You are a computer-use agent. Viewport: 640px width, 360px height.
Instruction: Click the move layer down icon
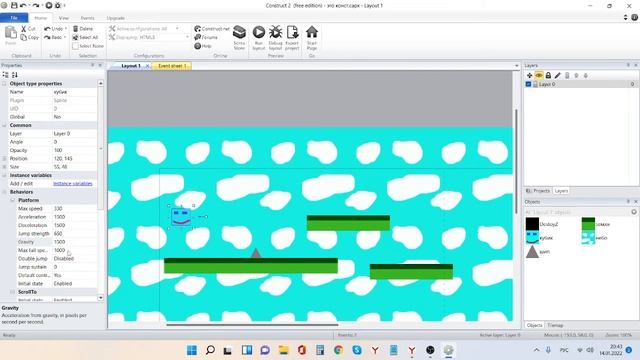pyautogui.click(x=586, y=76)
